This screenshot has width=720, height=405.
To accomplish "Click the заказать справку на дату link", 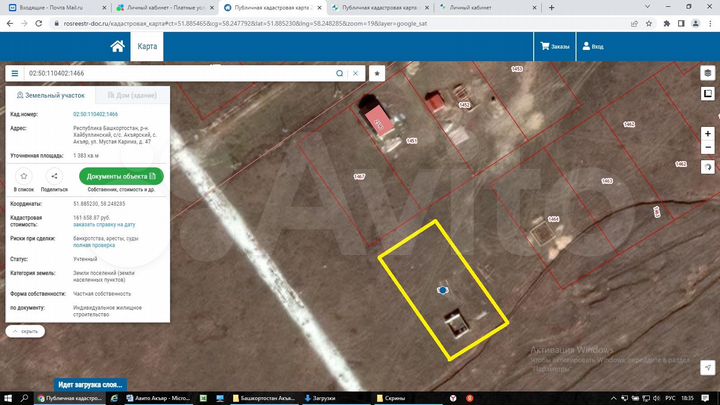I will tap(104, 225).
